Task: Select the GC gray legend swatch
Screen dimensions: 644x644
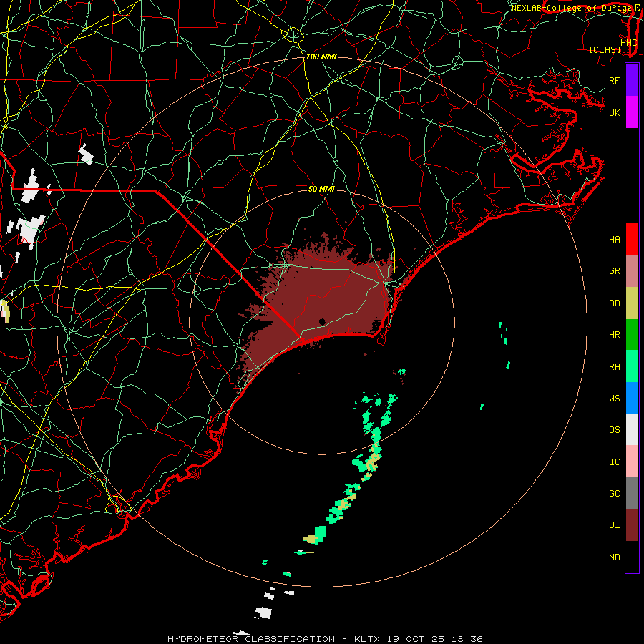Action: (632, 493)
